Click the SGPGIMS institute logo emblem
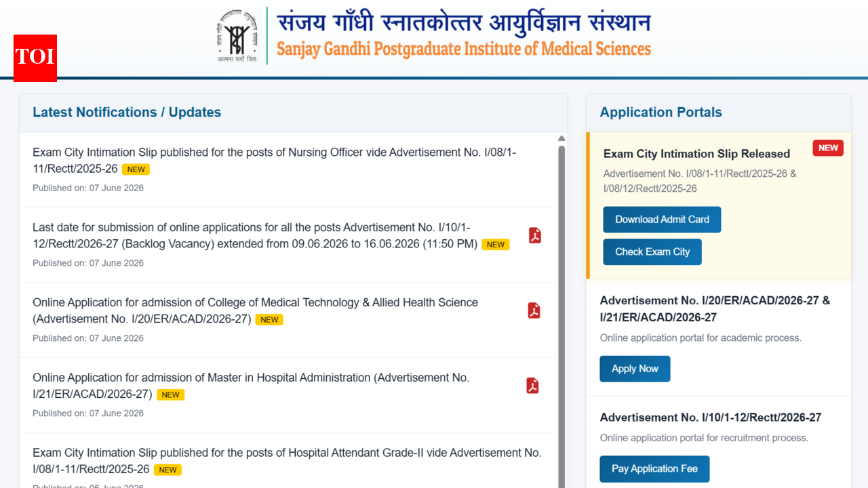 pyautogui.click(x=237, y=37)
